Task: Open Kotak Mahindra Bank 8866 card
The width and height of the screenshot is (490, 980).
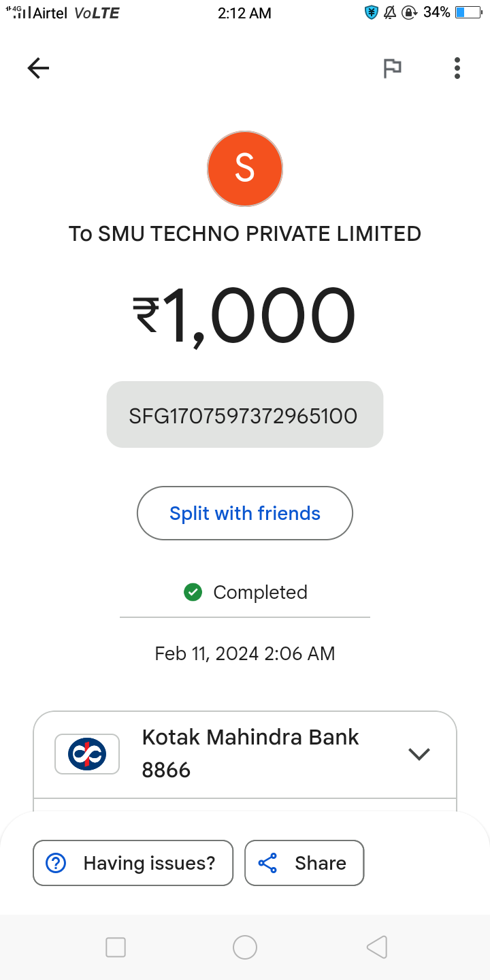Action: click(x=250, y=754)
